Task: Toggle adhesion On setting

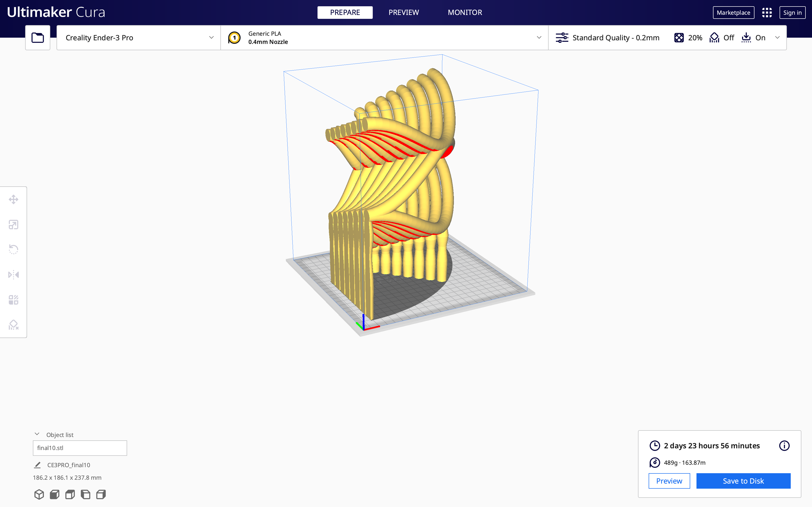Action: [754, 38]
